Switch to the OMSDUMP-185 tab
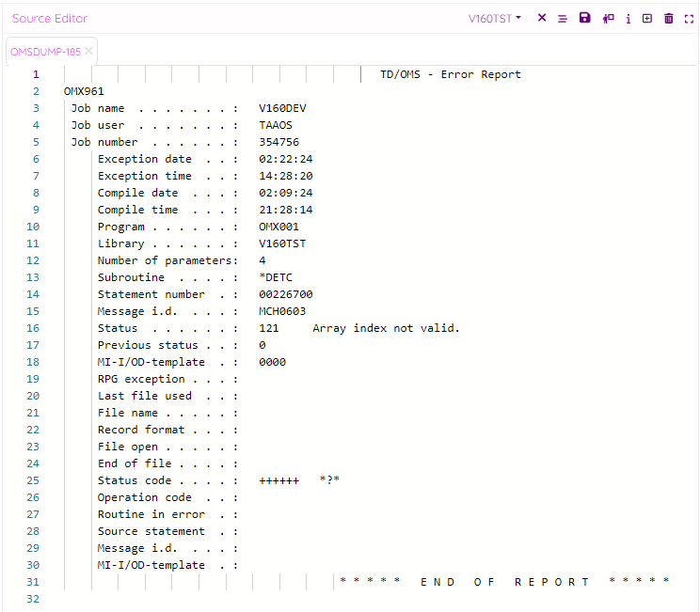 click(x=45, y=52)
